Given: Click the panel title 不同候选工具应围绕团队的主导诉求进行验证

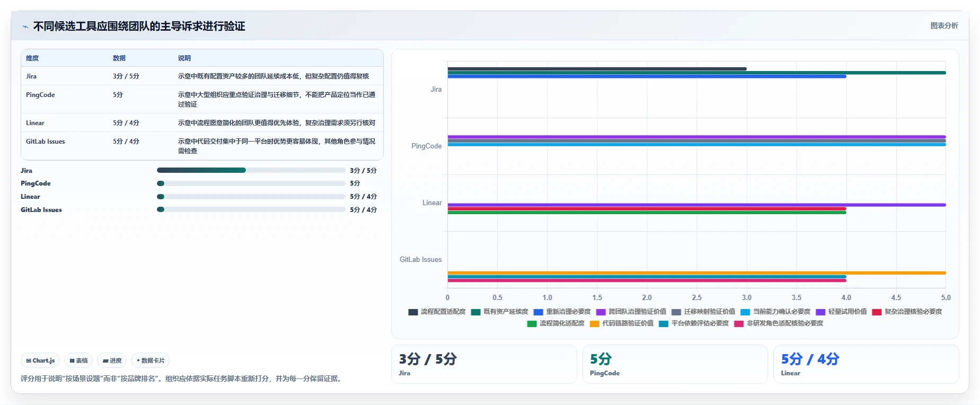Looking at the screenshot, I should [x=139, y=27].
